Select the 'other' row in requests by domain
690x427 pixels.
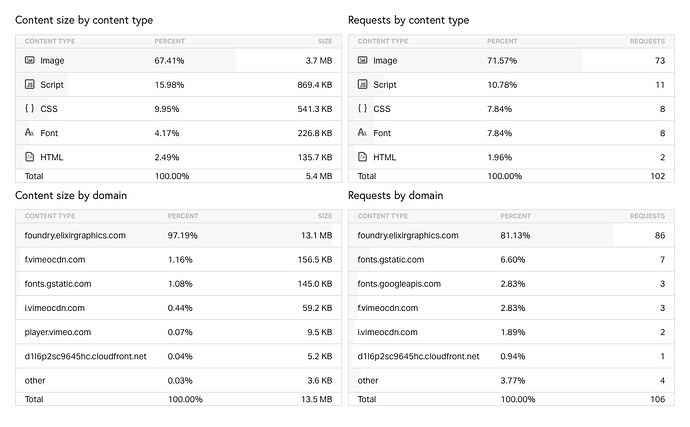(x=368, y=380)
